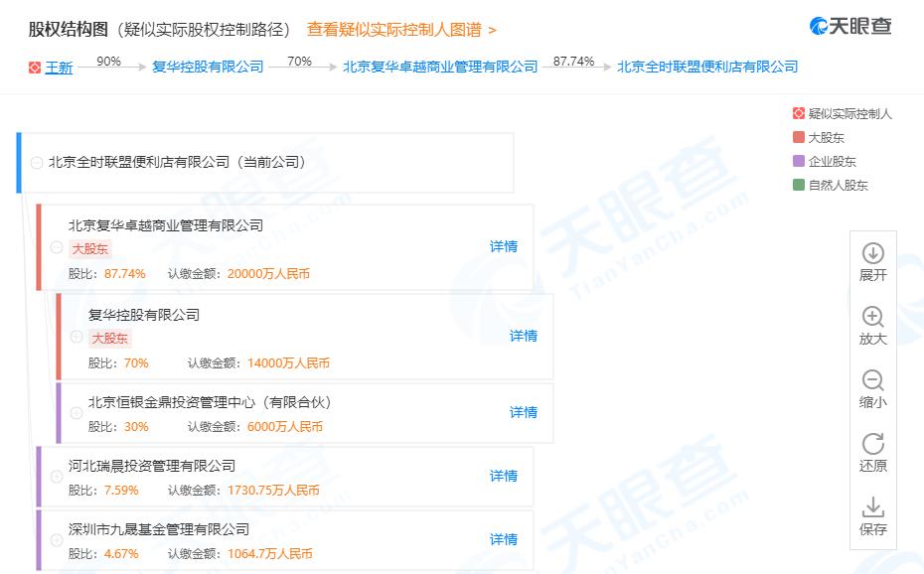This screenshot has width=924, height=574.
Task: View 详情 for 复华控股有限公司
Action: click(x=524, y=337)
